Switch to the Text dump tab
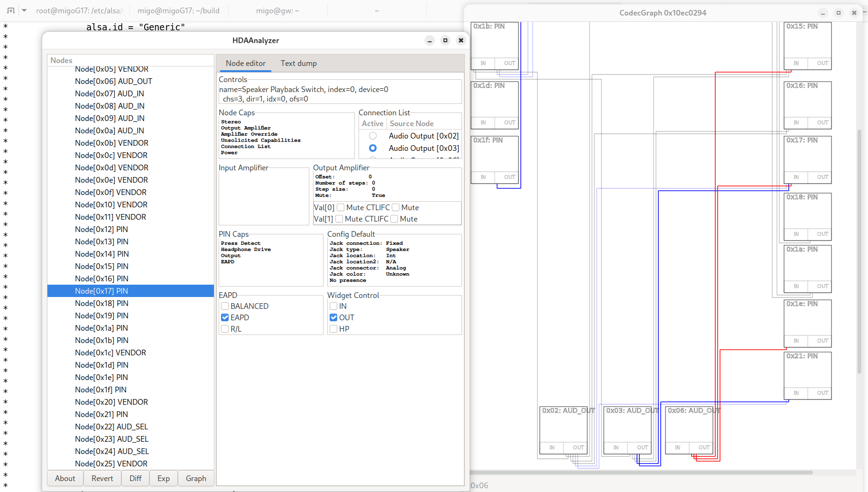The height and width of the screenshot is (492, 868). [x=298, y=64]
